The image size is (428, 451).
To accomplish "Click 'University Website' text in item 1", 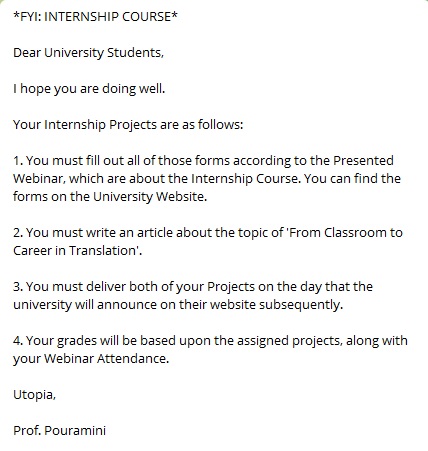I will [148, 197].
